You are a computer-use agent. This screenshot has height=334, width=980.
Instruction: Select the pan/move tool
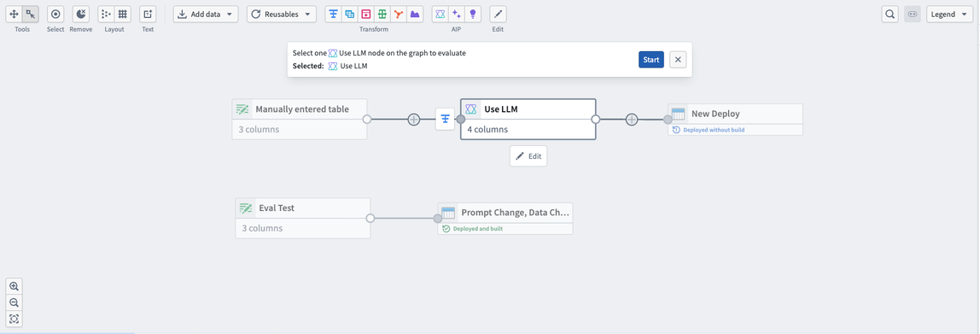tap(15, 14)
